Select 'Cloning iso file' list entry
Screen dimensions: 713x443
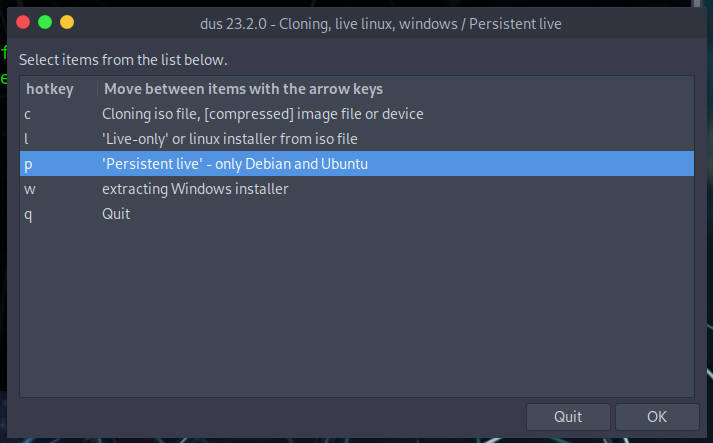[262, 114]
